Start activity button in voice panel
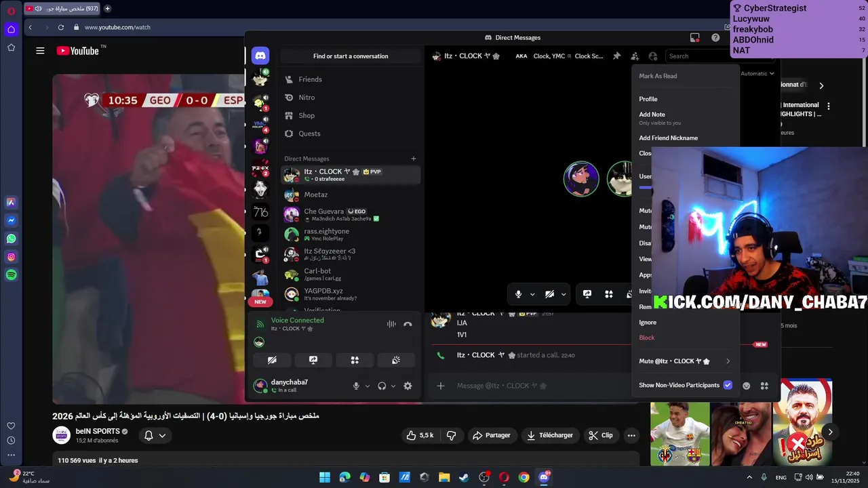 [355, 360]
